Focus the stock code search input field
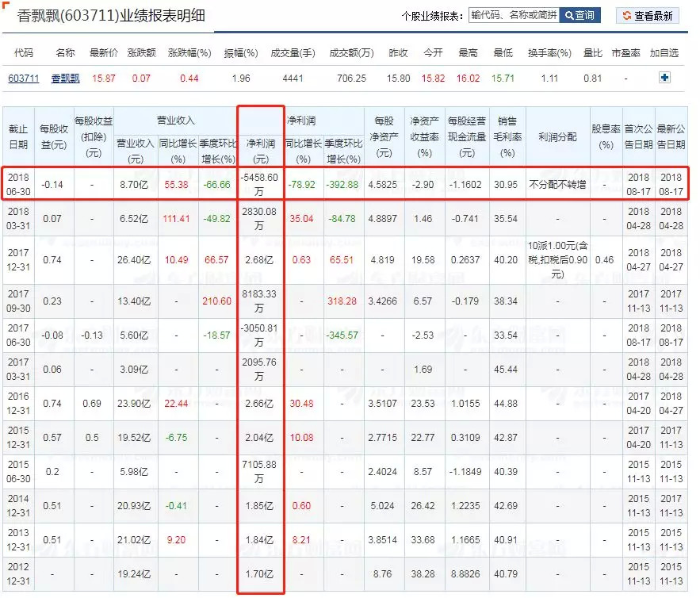The image size is (700, 598). point(514,15)
